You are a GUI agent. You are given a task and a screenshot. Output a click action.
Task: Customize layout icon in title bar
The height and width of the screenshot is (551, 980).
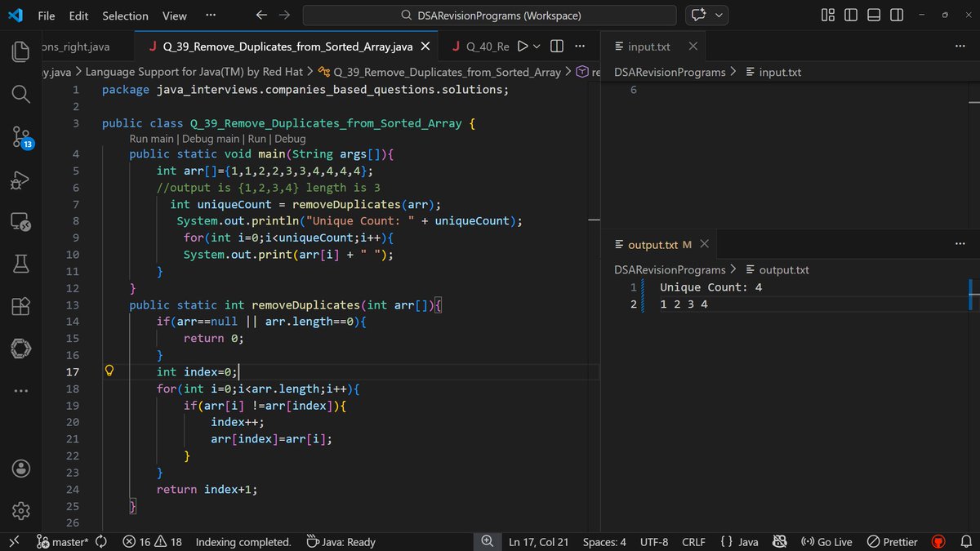(828, 15)
